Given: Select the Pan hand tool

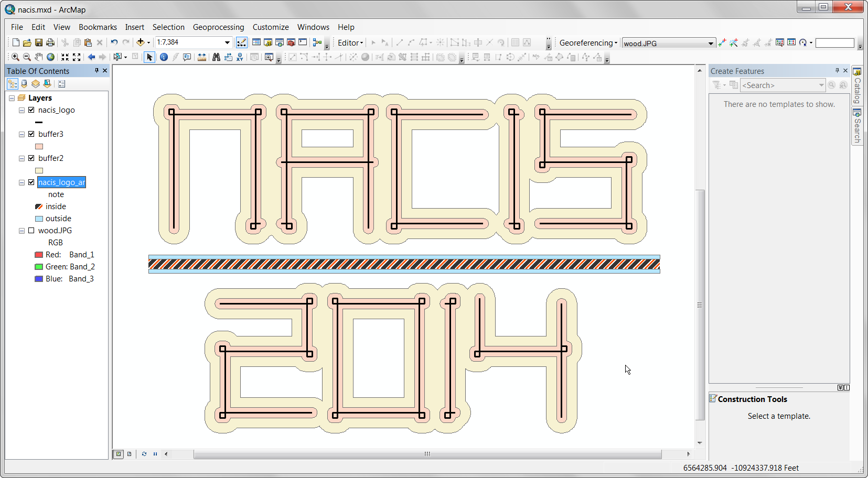Looking at the screenshot, I should [x=39, y=57].
